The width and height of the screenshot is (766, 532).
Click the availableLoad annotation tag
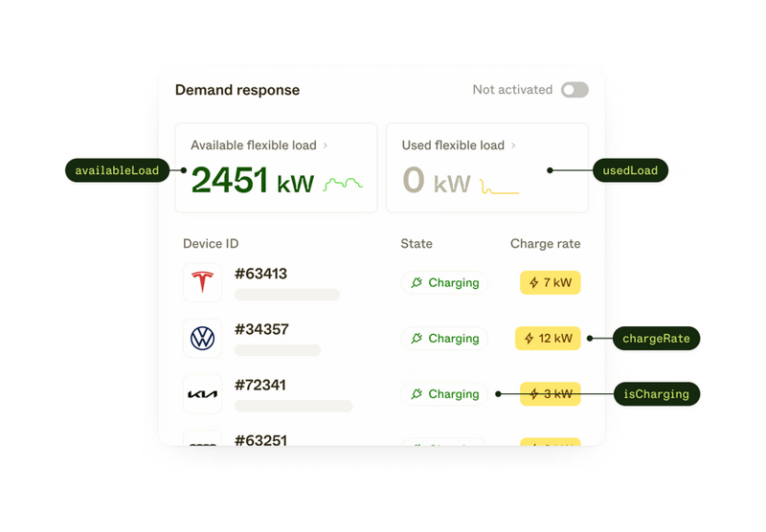[117, 170]
